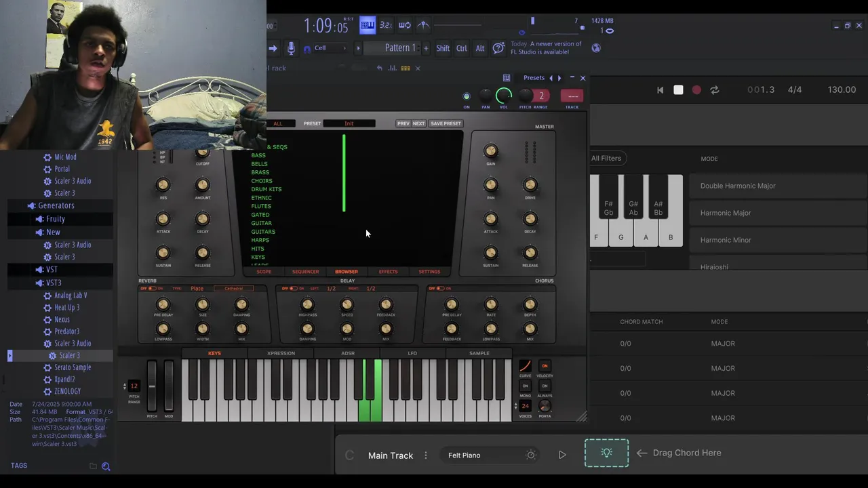Viewport: 868px width, 488px height.
Task: Toggle the Alt modifier button
Action: (x=480, y=48)
